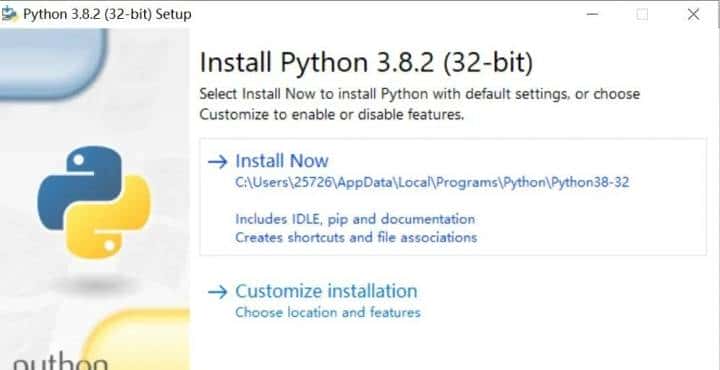Click the 'Python 3.8.2 (32-bit) Setup' window title
Screen dimensions: 720x370
(x=107, y=14)
